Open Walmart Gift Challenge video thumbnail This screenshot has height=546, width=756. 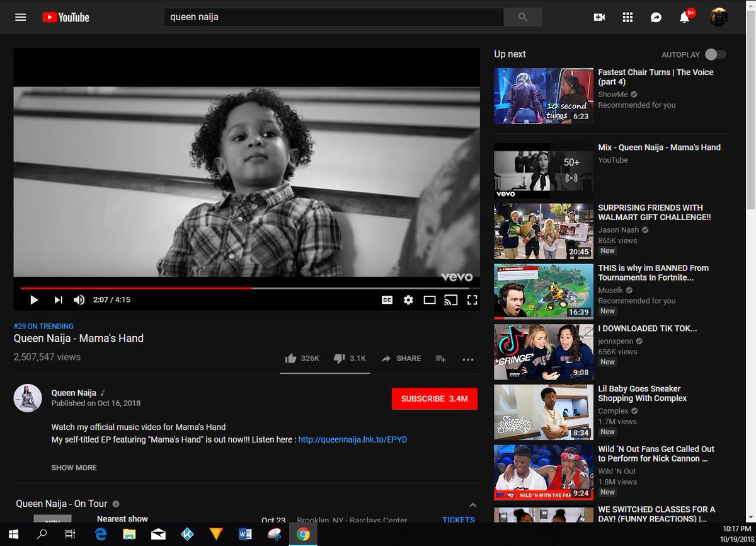[544, 231]
